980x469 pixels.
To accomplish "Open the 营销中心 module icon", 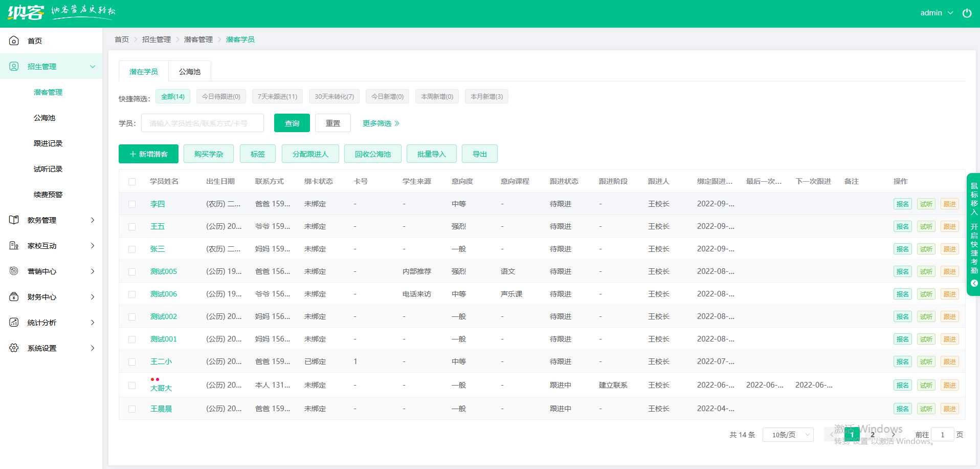I will pyautogui.click(x=14, y=271).
